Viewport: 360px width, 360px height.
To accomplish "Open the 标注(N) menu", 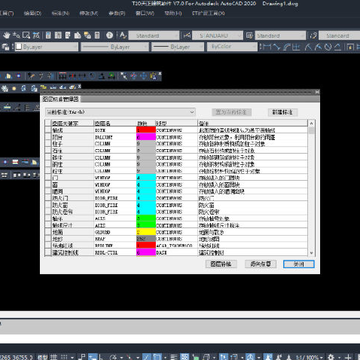I will (60, 13).
